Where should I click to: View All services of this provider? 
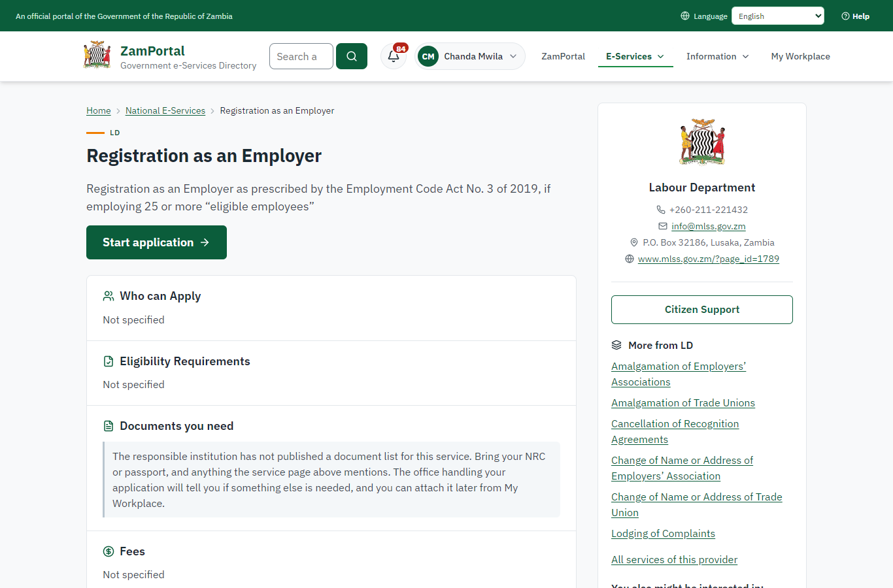[674, 560]
